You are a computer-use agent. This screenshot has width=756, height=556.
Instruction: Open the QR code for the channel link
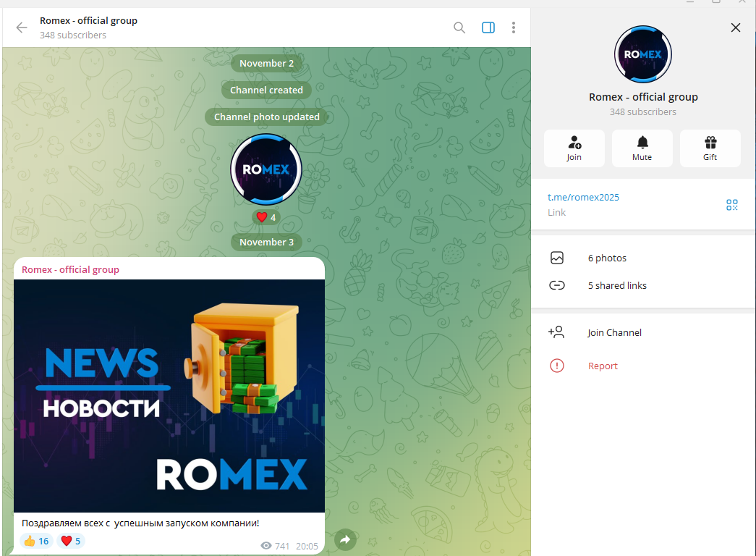[731, 205]
